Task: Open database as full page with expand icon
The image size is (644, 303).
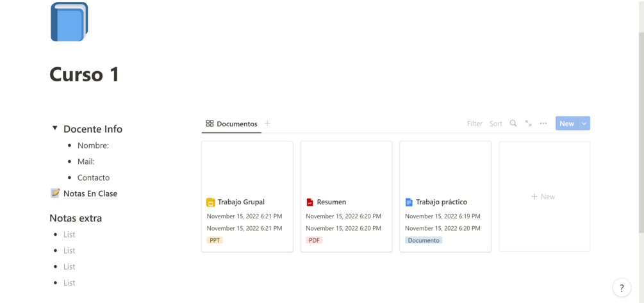Action: tap(529, 124)
